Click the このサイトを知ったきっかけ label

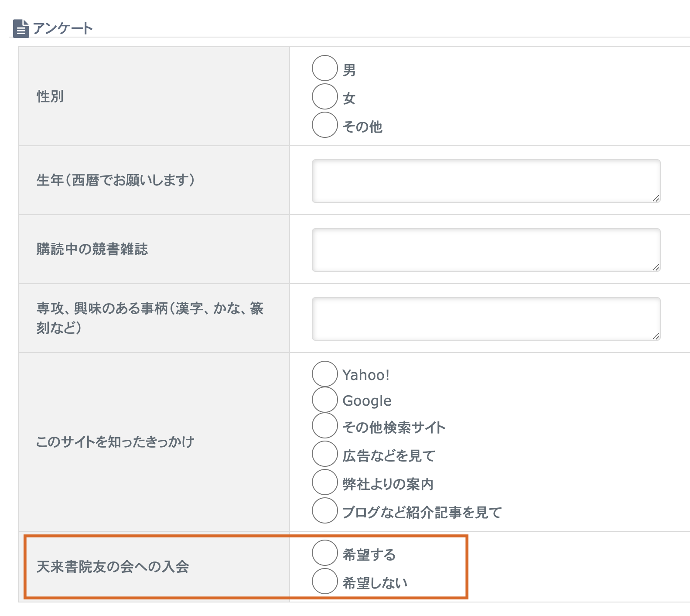pyautogui.click(x=115, y=442)
